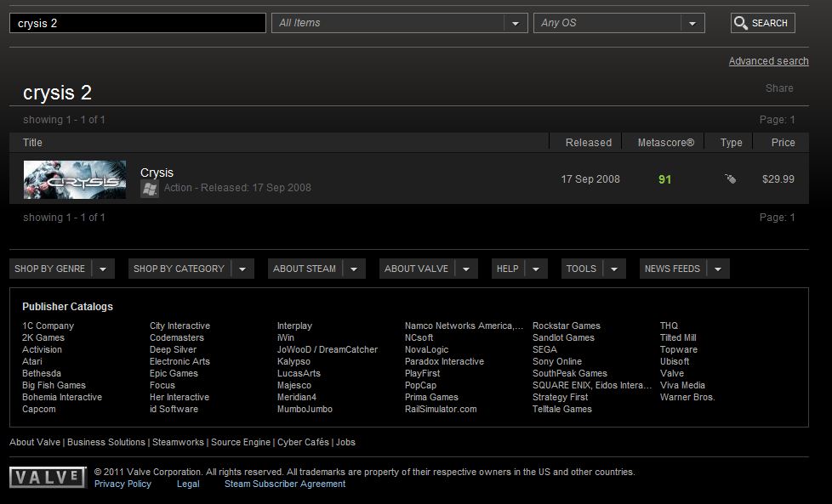The width and height of the screenshot is (832, 504).
Task: Expand the Shop by Category arrow
Action: tap(242, 269)
